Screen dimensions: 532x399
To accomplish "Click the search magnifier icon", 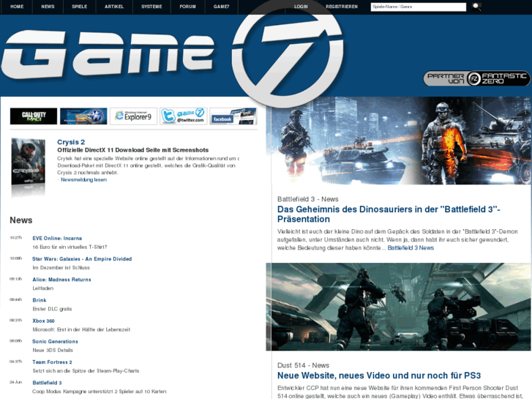I will [476, 7].
